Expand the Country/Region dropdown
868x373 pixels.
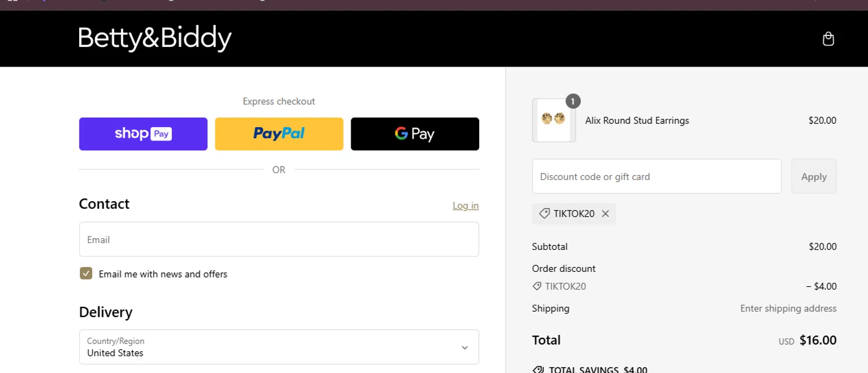pos(279,347)
